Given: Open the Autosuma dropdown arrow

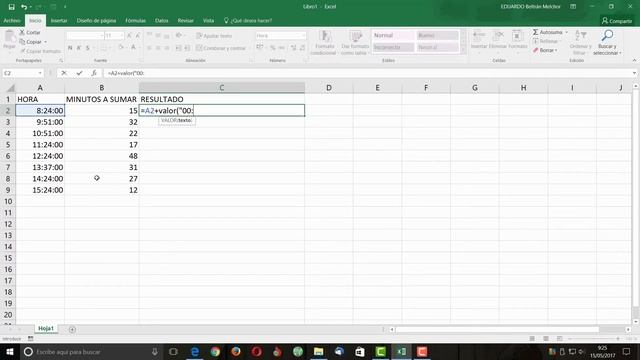Looking at the screenshot, I should coord(567,32).
